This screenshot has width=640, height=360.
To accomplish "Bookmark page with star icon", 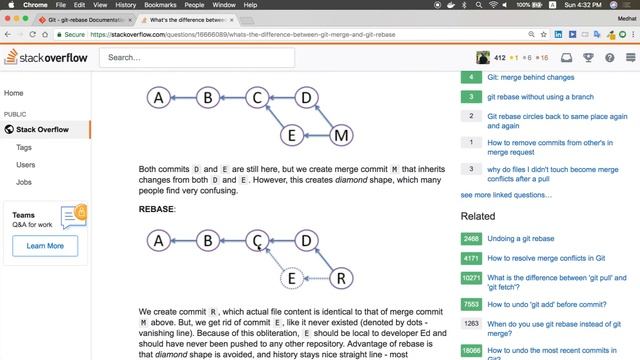I will coord(543,35).
